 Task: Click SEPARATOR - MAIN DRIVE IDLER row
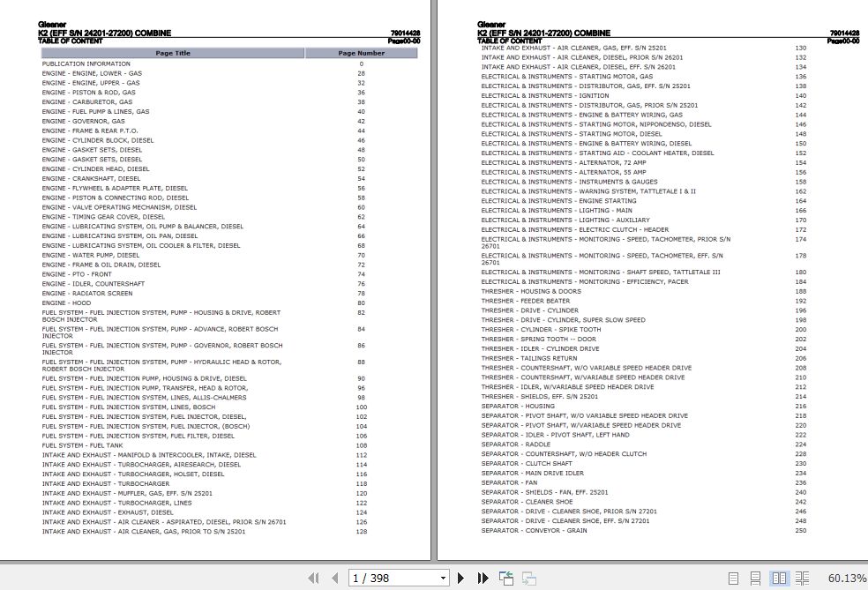(533, 474)
